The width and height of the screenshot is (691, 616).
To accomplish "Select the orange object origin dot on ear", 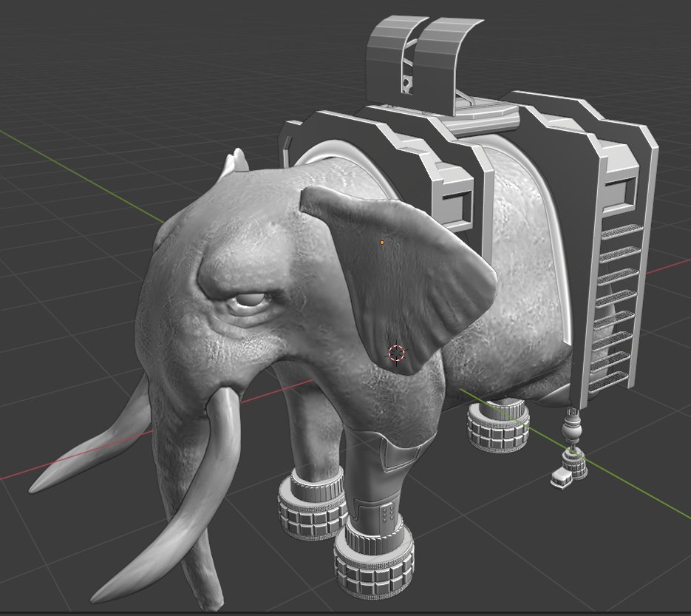I will click(x=382, y=242).
